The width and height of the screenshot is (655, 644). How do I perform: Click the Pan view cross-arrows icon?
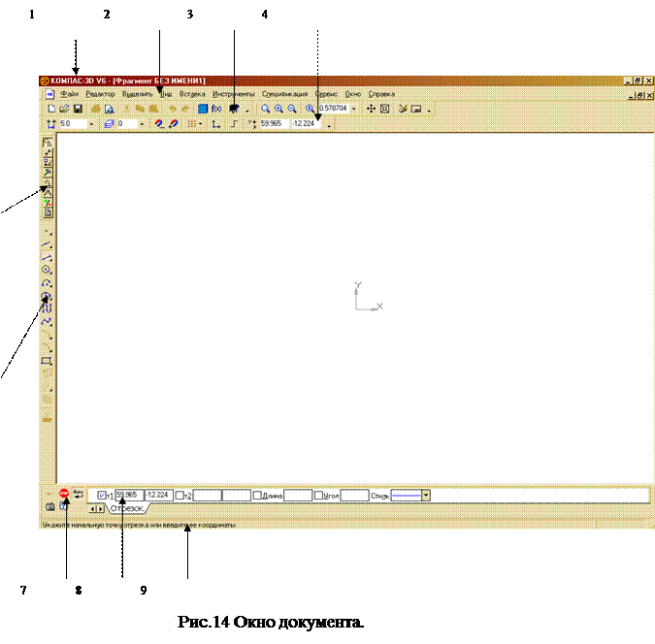372,110
